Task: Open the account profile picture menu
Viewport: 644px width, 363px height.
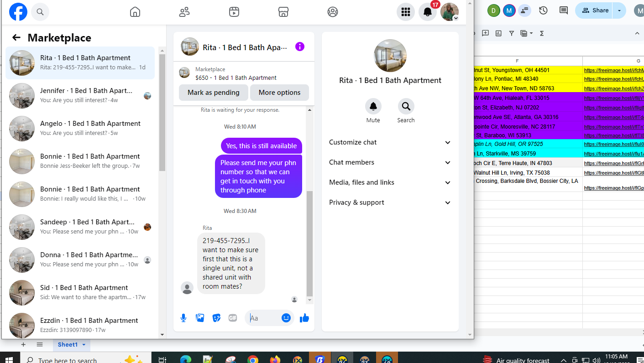Action: [450, 12]
